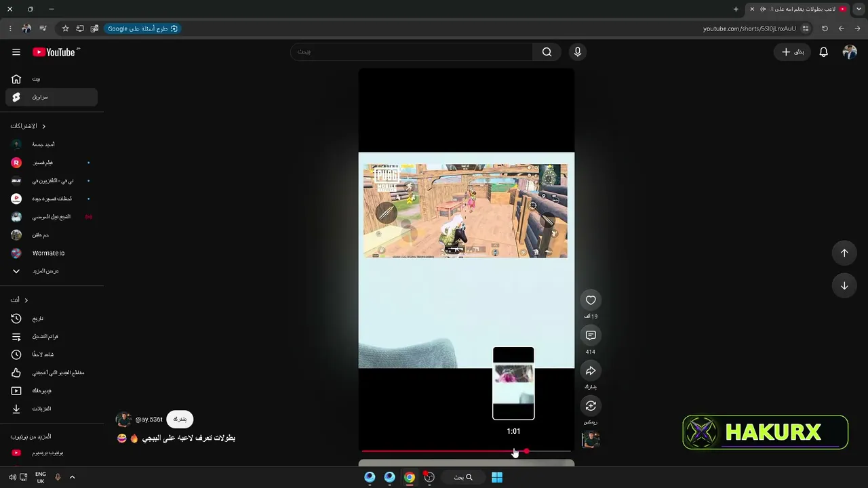Bookmark this page with the star

pyautogui.click(x=65, y=28)
